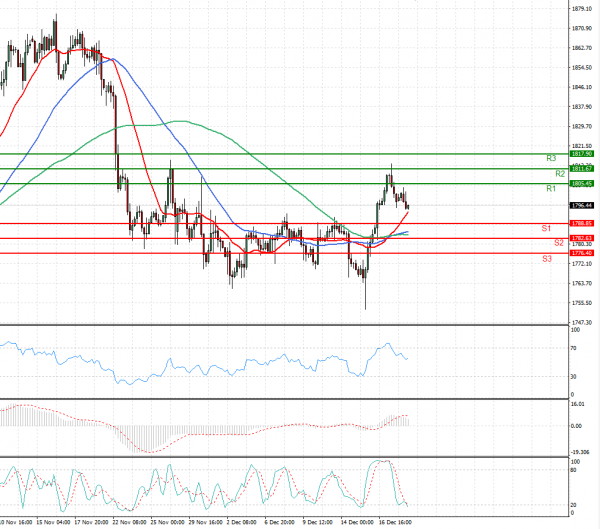This screenshot has width=600, height=529.
Task: Select the green 1805.45 price tag
Action: pyautogui.click(x=582, y=184)
